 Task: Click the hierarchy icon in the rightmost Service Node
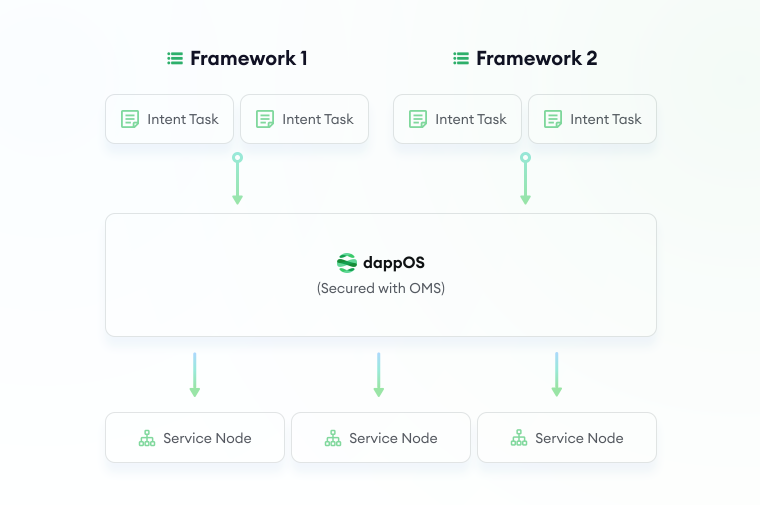(519, 438)
